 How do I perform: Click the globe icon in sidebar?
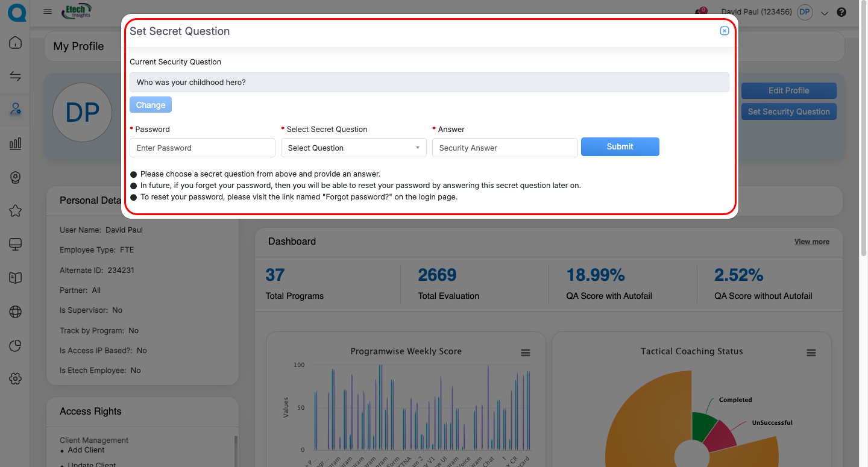[x=15, y=312]
